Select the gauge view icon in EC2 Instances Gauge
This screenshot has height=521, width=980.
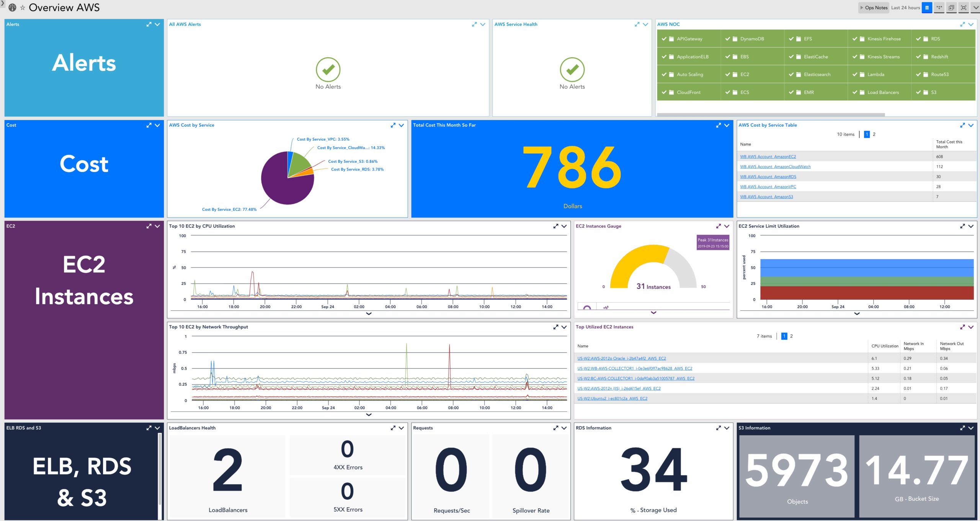[586, 307]
